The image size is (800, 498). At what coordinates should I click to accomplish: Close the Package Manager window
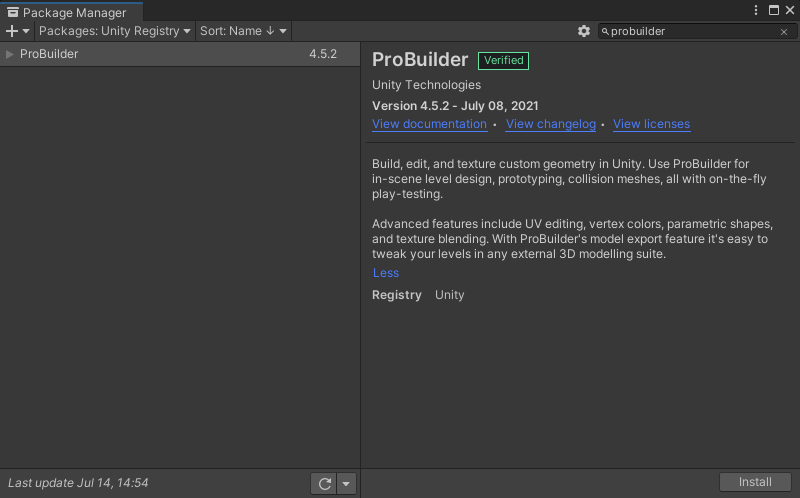coord(790,10)
